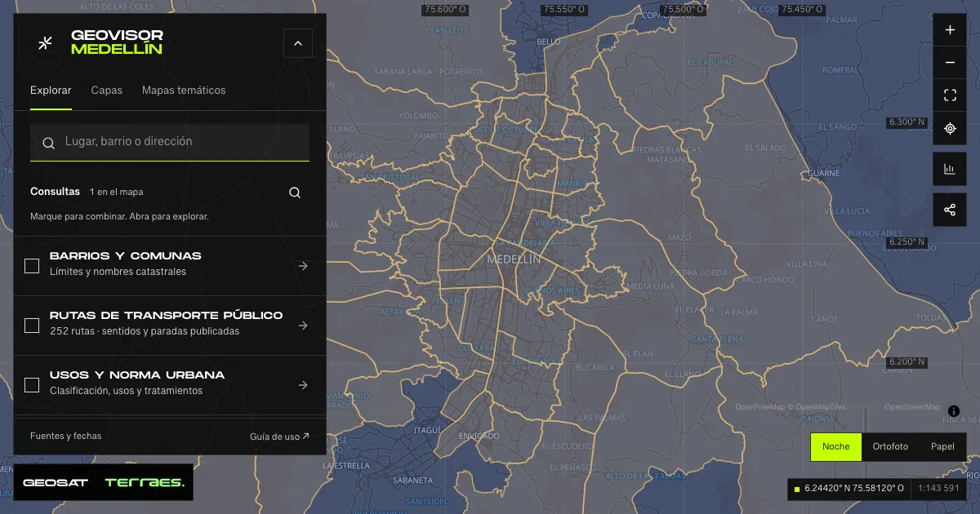980x514 pixels.
Task: Select the Noche basemap
Action: pyautogui.click(x=835, y=446)
